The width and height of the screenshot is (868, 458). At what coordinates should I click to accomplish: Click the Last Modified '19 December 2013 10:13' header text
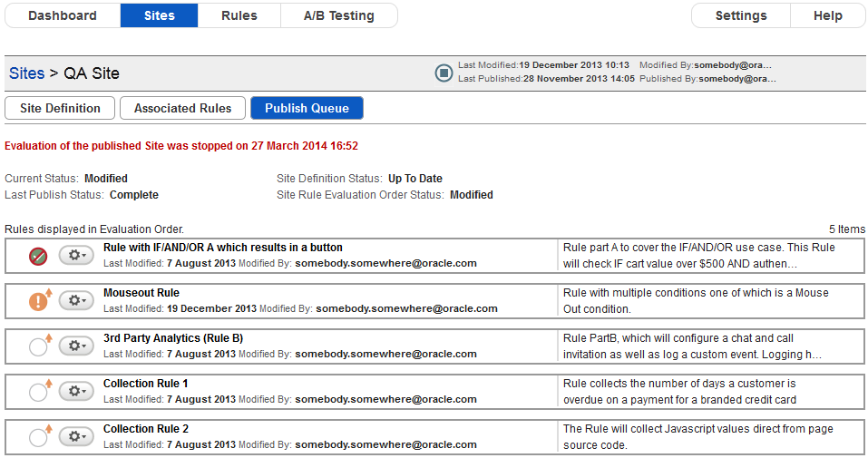[574, 64]
